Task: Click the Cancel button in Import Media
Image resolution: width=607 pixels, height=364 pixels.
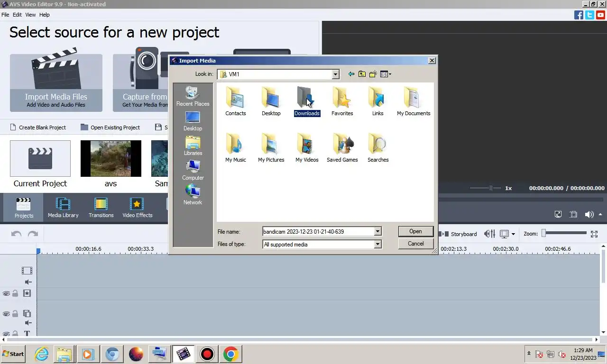Action: coord(415,244)
